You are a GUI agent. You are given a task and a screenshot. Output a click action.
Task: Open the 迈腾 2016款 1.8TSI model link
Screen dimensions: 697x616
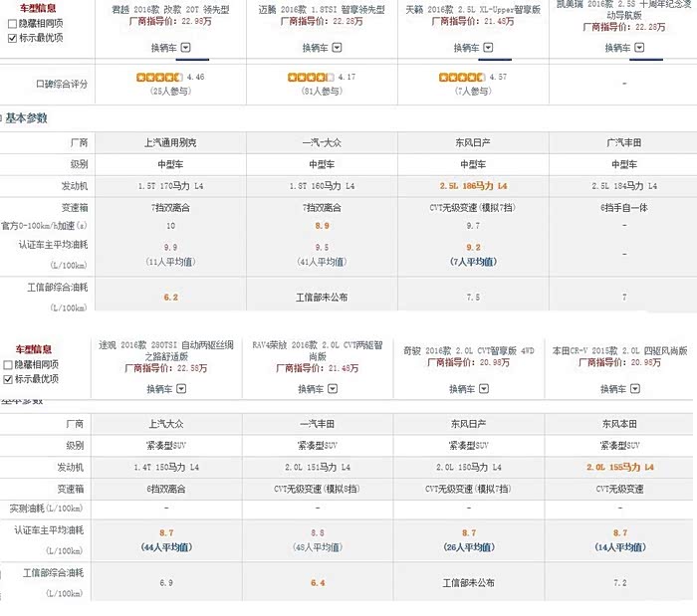point(322,10)
